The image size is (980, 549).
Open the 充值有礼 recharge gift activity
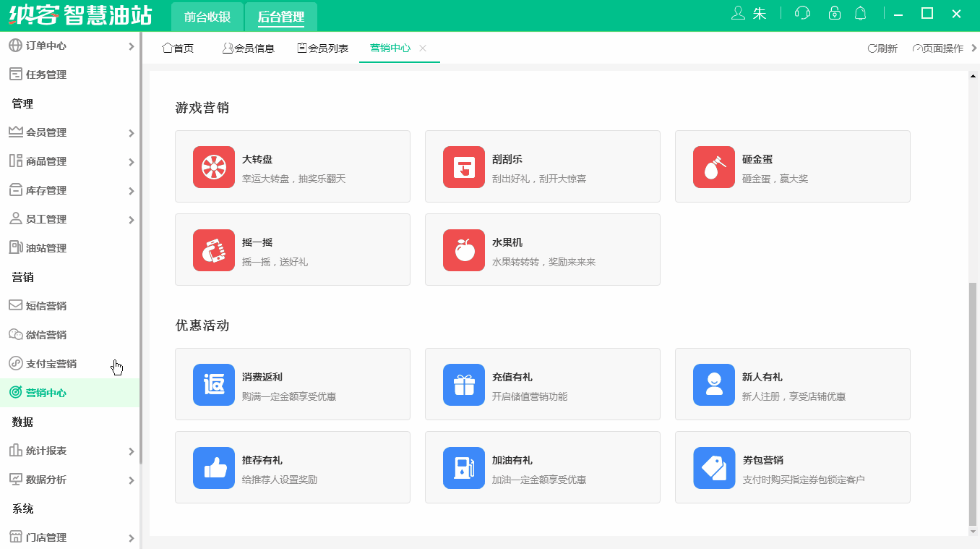pyautogui.click(x=543, y=383)
